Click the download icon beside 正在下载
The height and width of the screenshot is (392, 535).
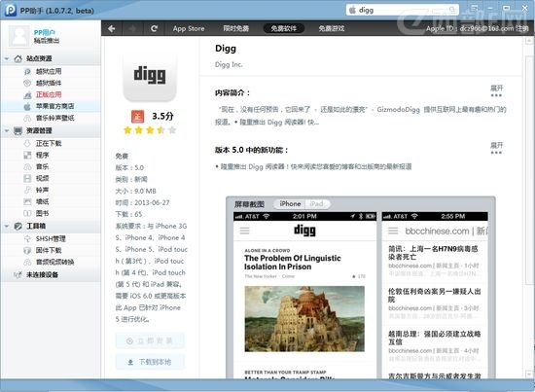coord(27,143)
